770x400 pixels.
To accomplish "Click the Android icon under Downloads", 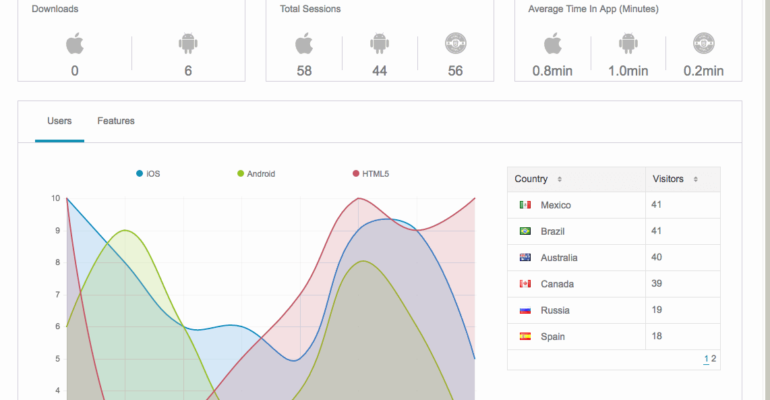I will 188,43.
